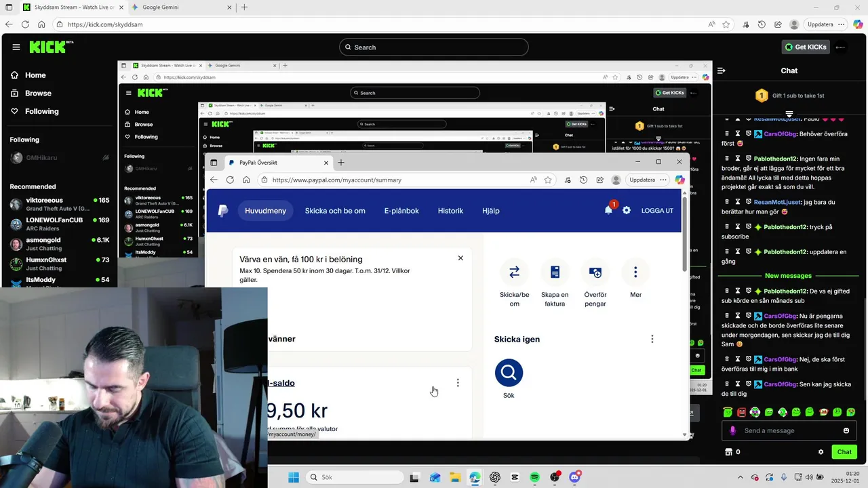Open Mer actions three-dot icon

(x=635, y=272)
